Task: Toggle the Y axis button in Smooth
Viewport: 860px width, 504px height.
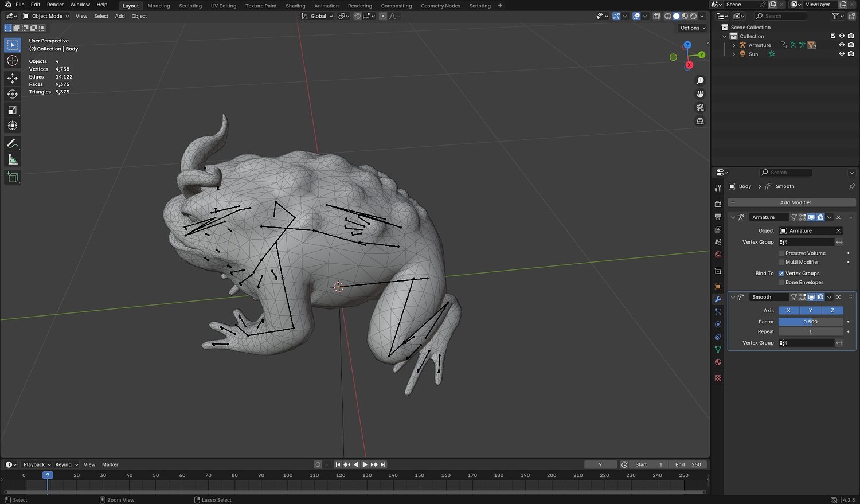Action: (x=810, y=310)
